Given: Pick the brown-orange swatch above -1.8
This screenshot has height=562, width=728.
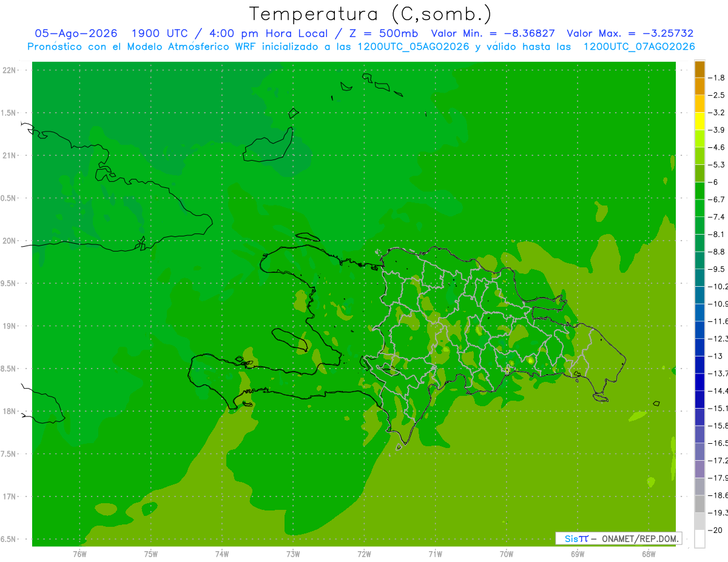Looking at the screenshot, I should click(699, 69).
